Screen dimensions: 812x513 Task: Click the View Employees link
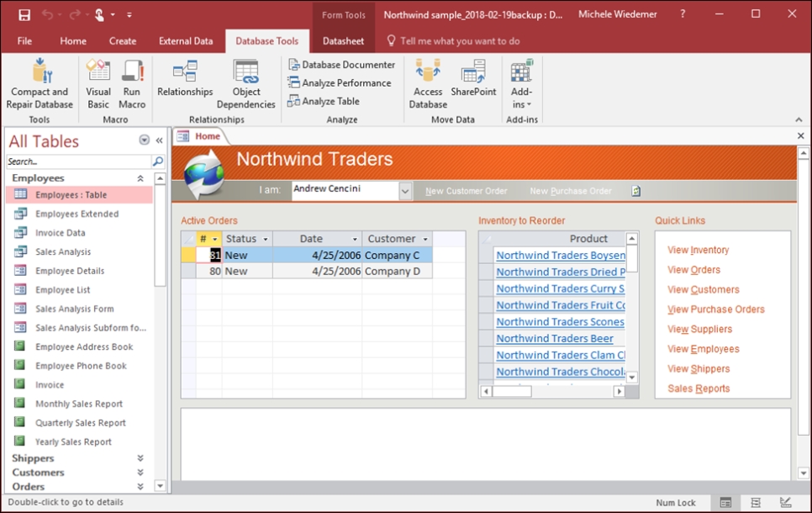point(704,349)
